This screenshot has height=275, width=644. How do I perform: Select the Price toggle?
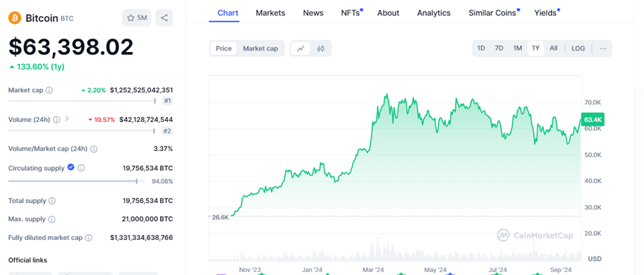coord(224,48)
